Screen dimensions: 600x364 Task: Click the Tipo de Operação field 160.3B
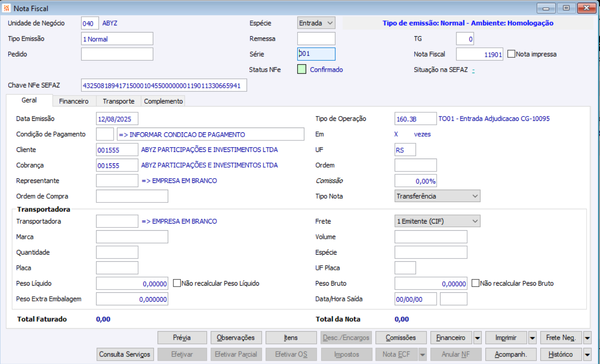coord(415,119)
